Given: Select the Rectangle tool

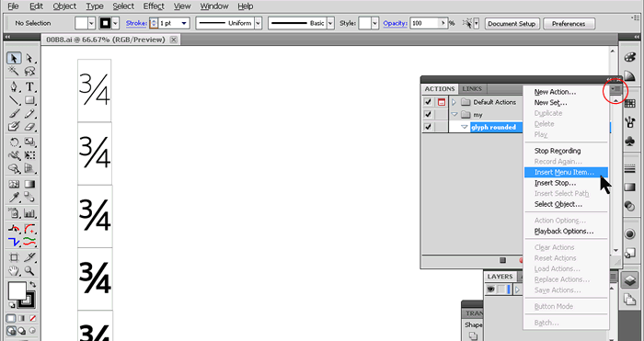Looking at the screenshot, I should (x=29, y=100).
